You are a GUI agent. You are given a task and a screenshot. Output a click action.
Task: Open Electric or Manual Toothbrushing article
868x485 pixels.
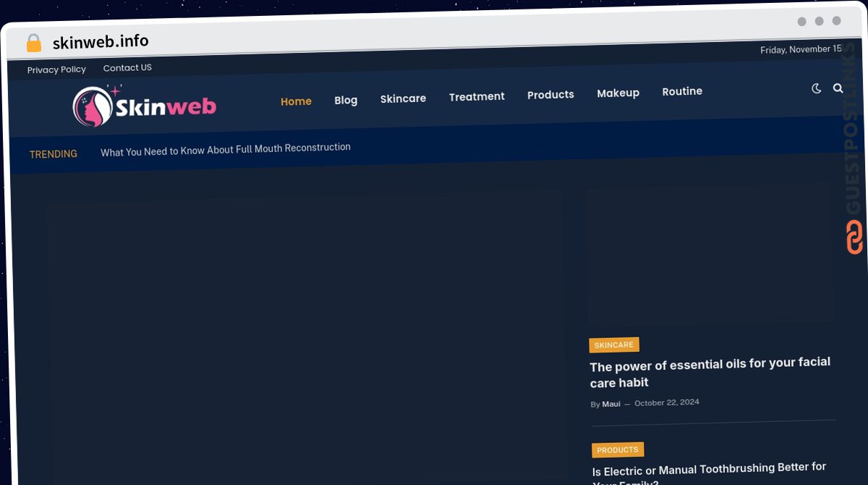(x=710, y=474)
